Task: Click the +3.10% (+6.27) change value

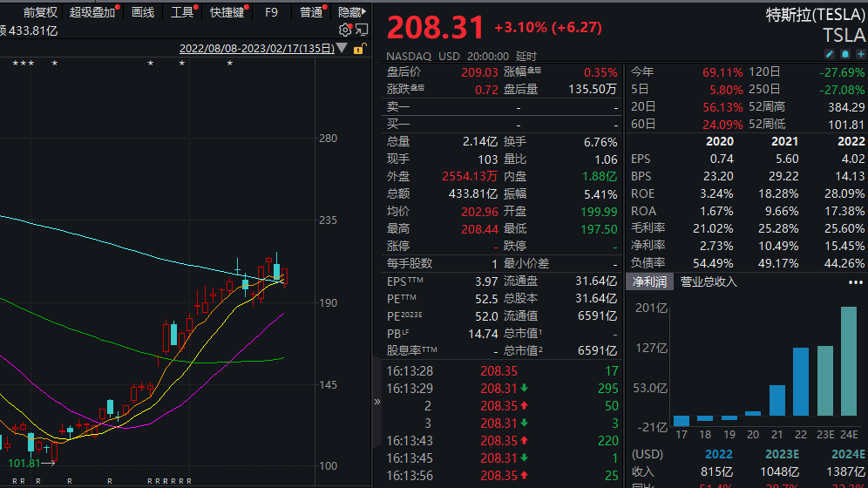Action: [548, 27]
